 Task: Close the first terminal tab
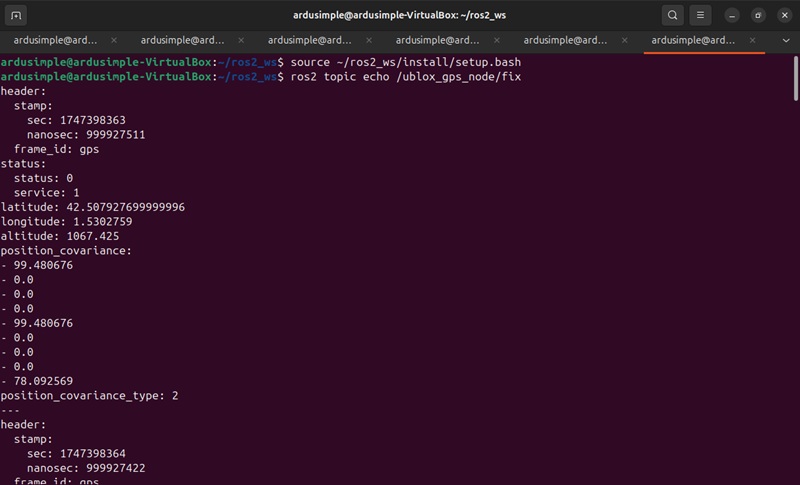pyautogui.click(x=114, y=40)
